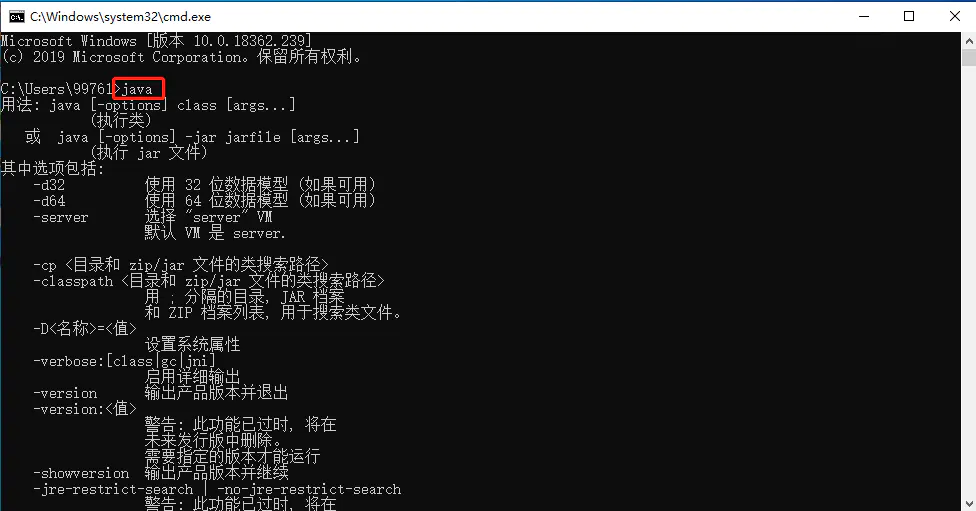
Task: Close the command prompt window
Action: [954, 16]
